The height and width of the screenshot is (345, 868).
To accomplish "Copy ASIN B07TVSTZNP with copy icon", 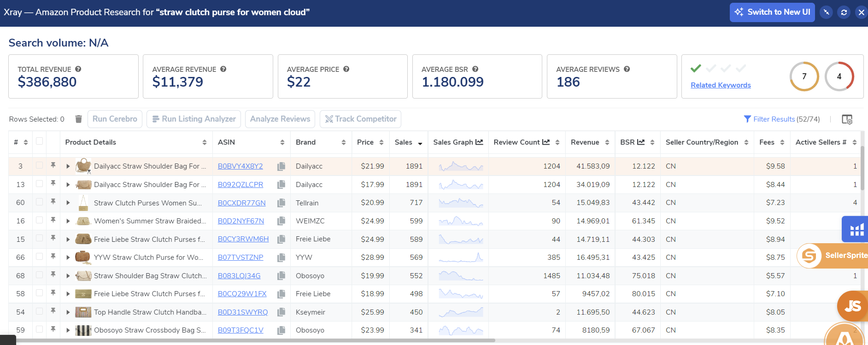I will (x=281, y=257).
